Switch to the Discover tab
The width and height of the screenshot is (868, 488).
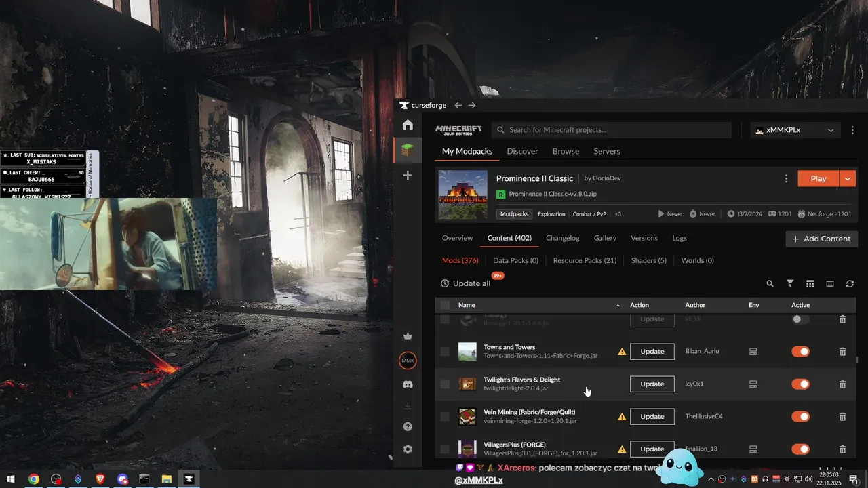coord(522,151)
